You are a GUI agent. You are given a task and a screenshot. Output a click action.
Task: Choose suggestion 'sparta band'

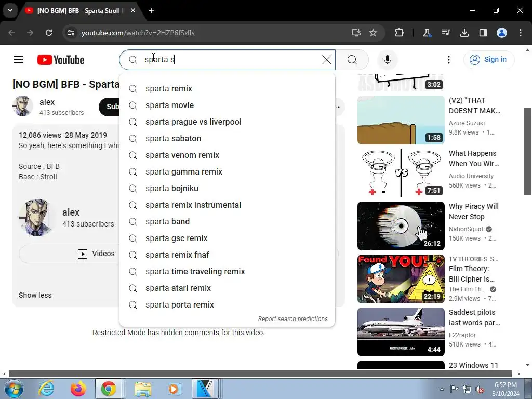point(228,221)
